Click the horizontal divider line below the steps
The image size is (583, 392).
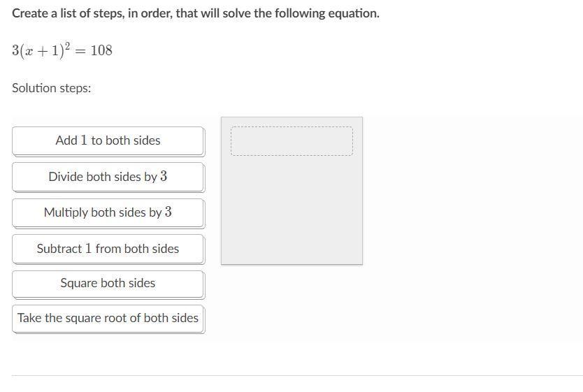pos(297,375)
